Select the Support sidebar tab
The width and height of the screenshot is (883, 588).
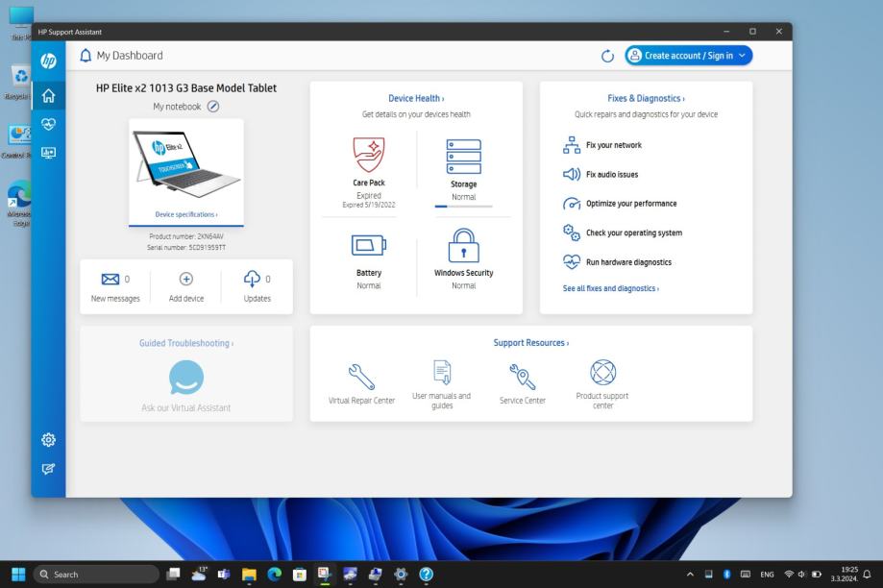coord(48,153)
